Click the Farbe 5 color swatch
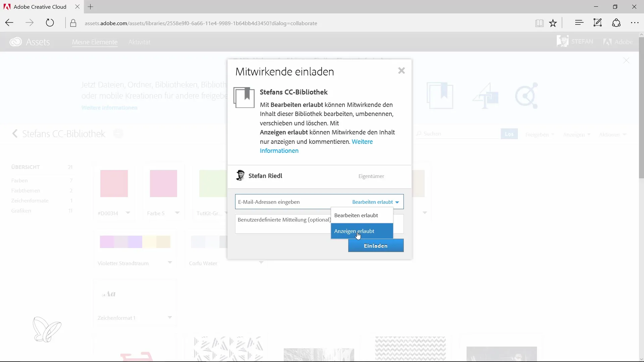 163,183
